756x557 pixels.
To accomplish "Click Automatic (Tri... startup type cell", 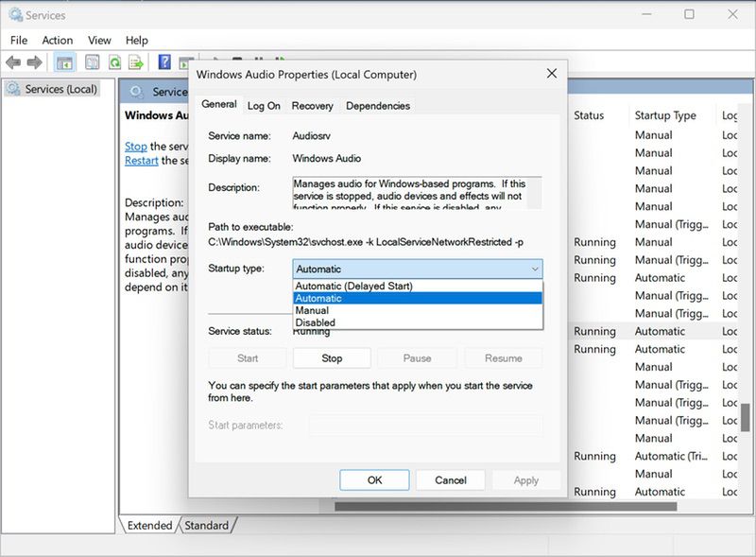I will point(671,456).
